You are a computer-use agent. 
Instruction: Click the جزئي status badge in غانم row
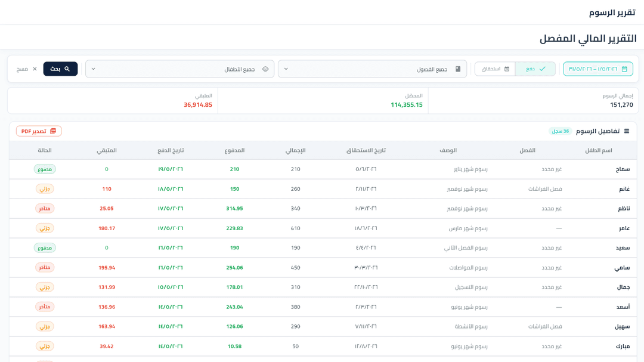point(45,189)
